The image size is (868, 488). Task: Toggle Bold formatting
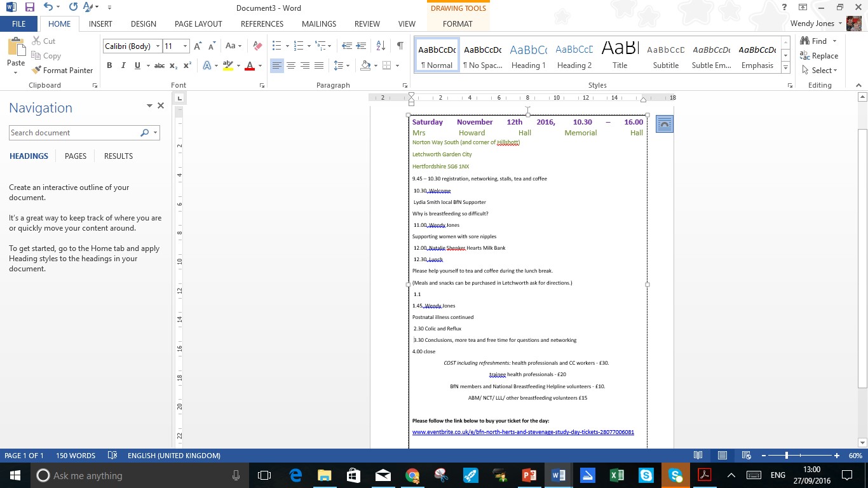109,65
